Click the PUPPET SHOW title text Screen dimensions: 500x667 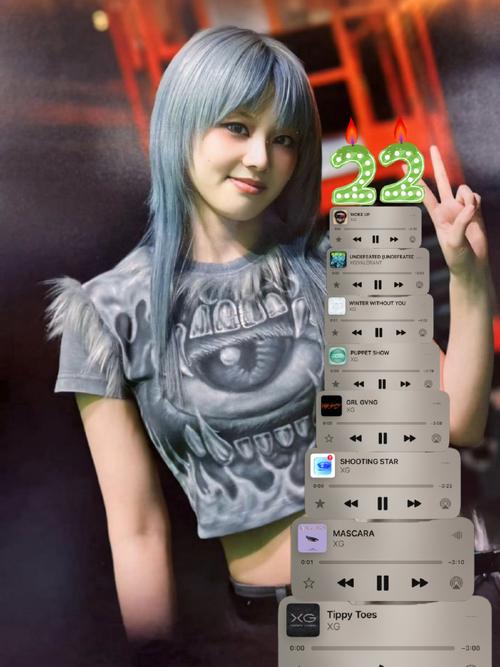click(x=369, y=352)
